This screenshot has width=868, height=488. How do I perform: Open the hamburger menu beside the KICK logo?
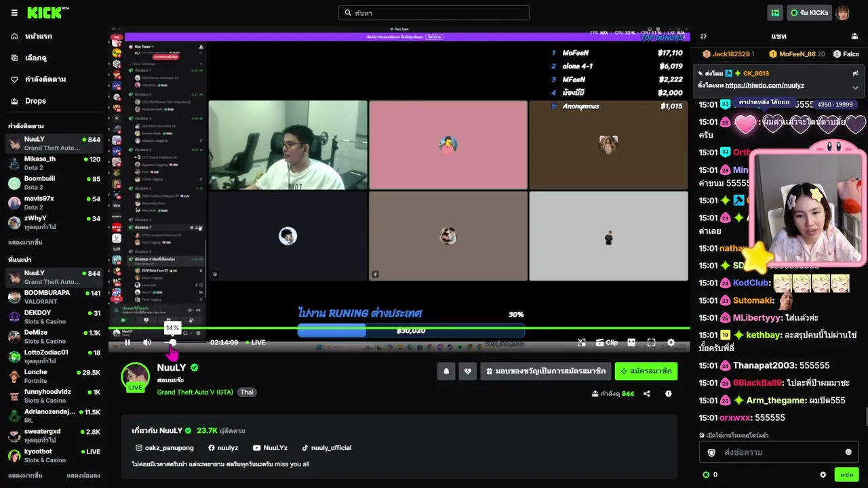pos(14,13)
